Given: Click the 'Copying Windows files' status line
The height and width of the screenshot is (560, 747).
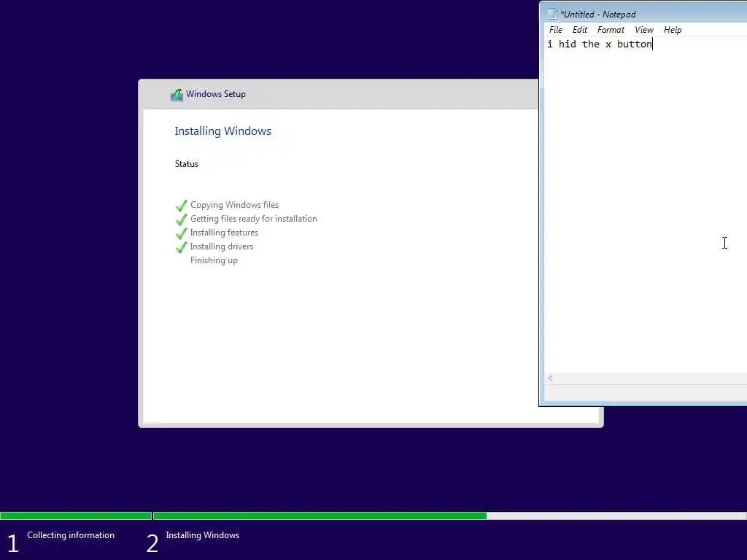Looking at the screenshot, I should tap(234, 205).
